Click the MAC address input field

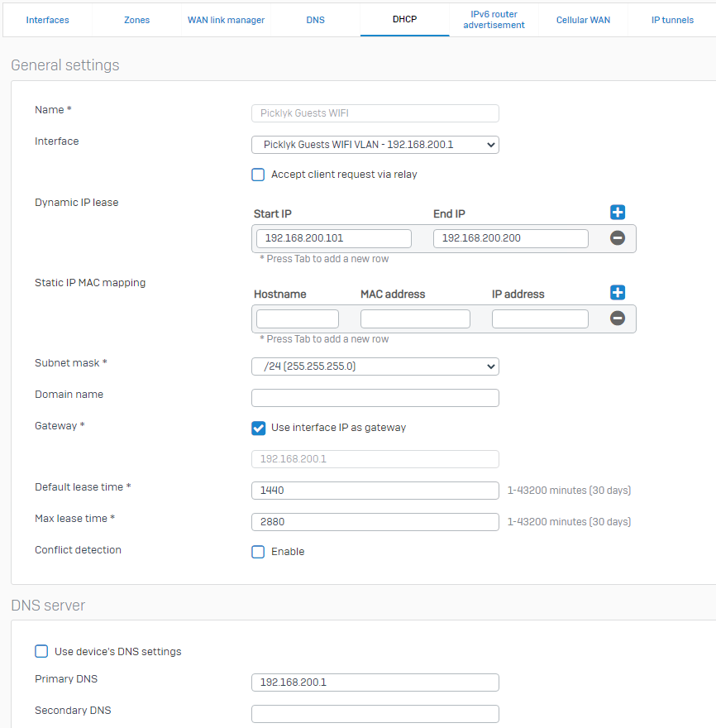pos(415,319)
